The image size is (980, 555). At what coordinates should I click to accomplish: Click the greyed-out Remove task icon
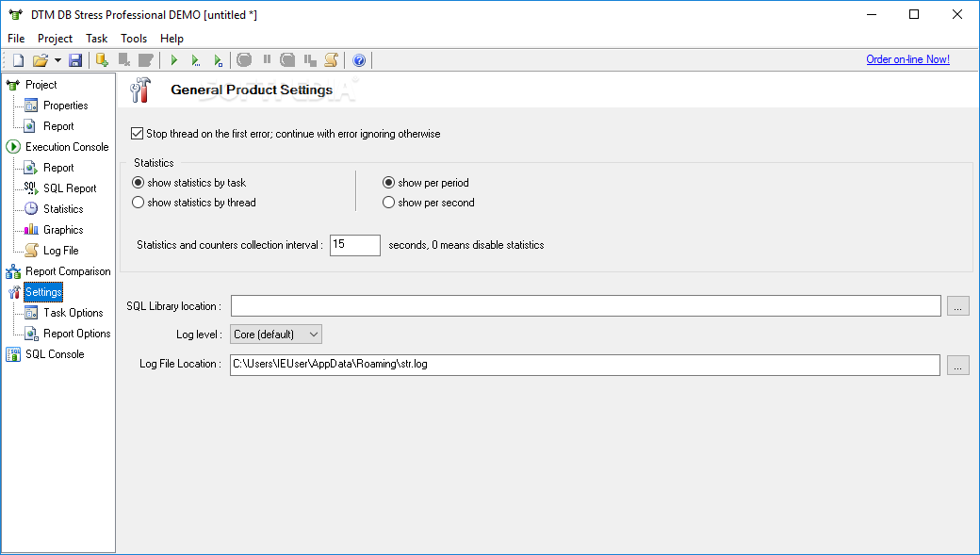[x=123, y=60]
